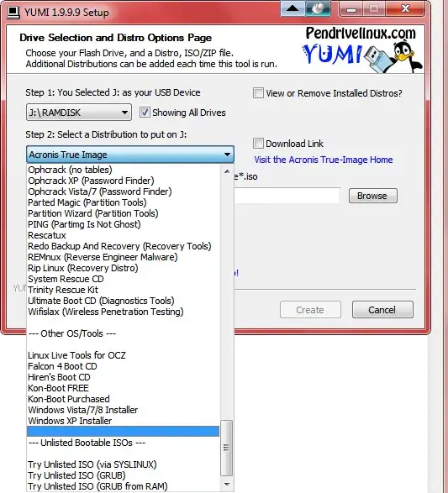The height and width of the screenshot is (493, 448).
Task: Click the up-arrow button in the title bar
Action: [293, 8]
